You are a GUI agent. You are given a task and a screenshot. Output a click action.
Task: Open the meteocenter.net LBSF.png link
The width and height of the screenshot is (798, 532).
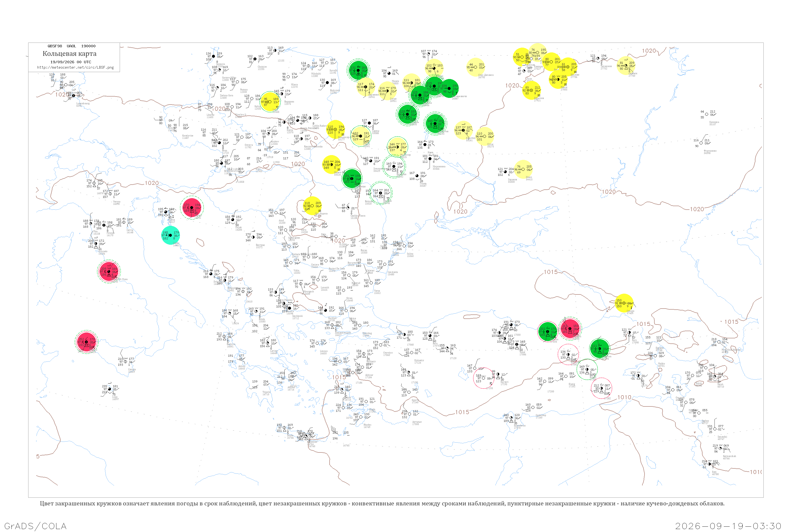coord(75,67)
